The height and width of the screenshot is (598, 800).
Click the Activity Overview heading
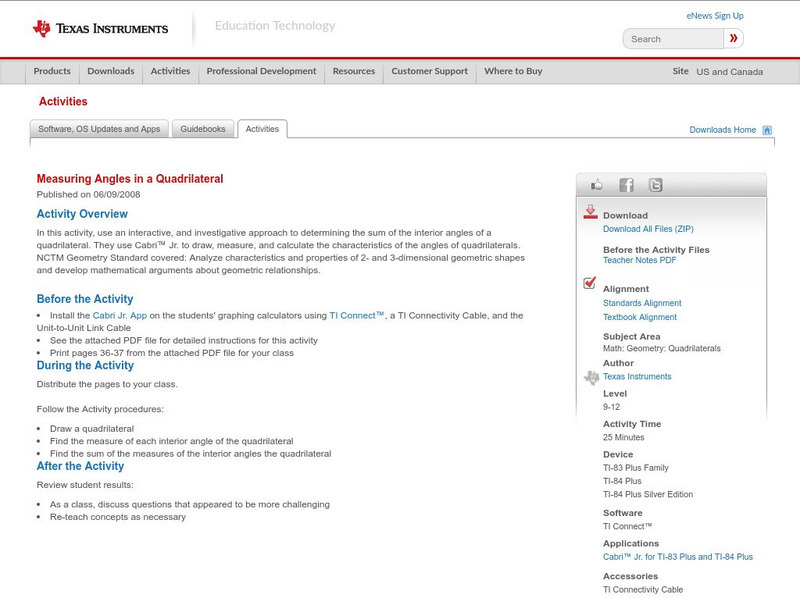[82, 214]
